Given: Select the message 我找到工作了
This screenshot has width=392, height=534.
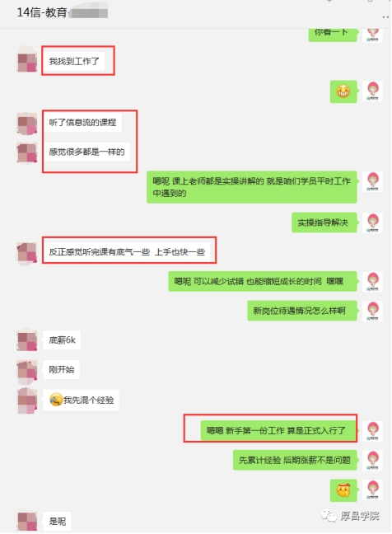Looking at the screenshot, I should (x=74, y=61).
